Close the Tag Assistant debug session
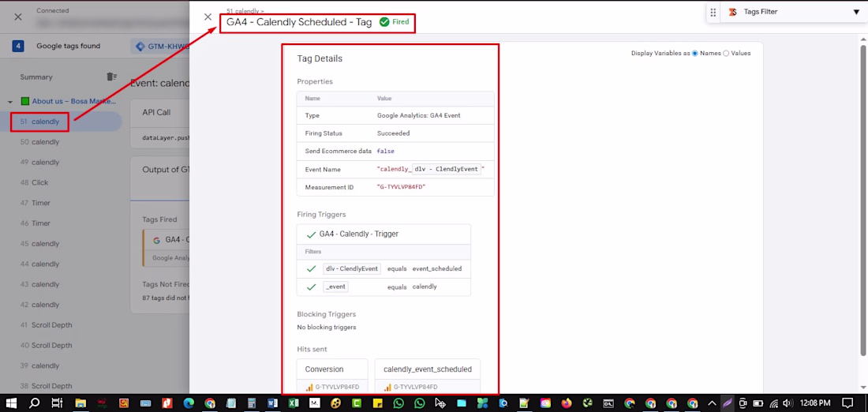 click(18, 17)
